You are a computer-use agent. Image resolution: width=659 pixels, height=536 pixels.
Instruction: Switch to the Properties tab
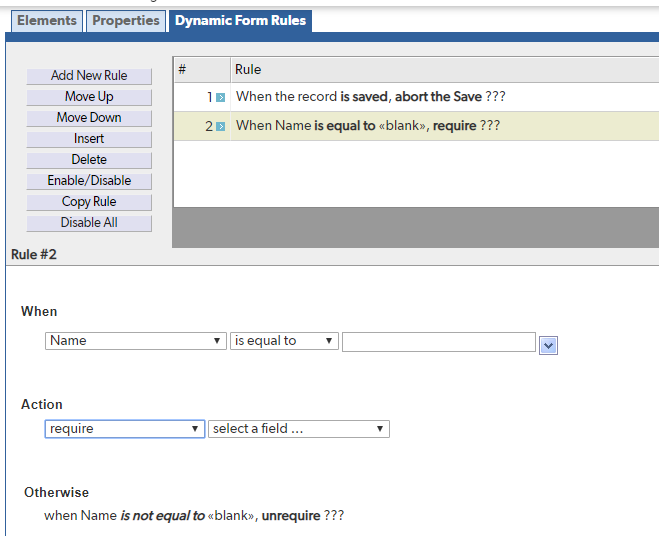pyautogui.click(x=126, y=21)
